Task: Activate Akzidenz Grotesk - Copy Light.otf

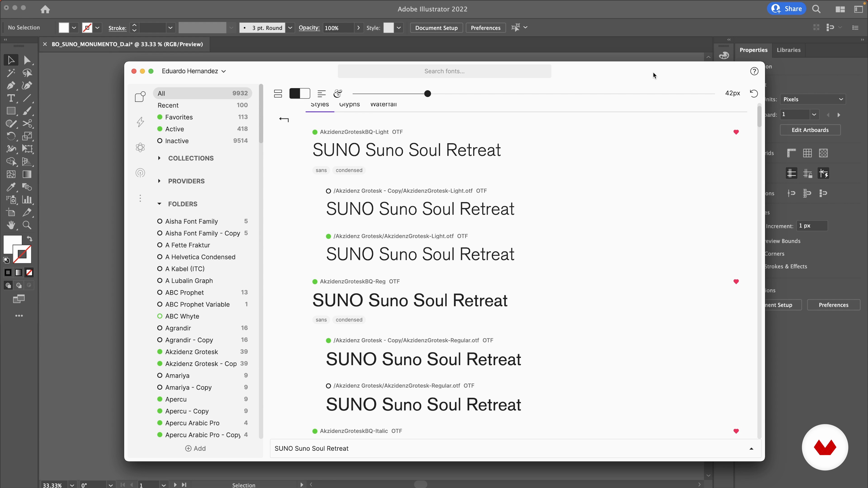Action: point(328,191)
